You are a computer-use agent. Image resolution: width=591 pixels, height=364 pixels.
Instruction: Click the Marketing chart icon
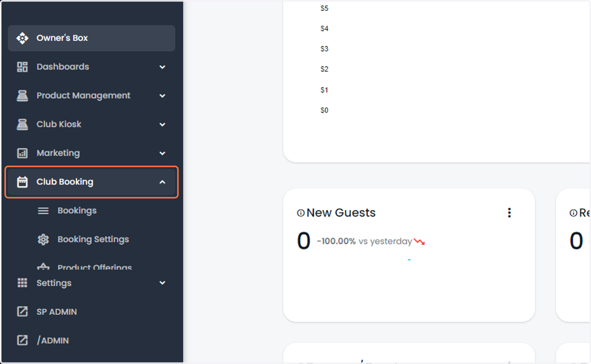pos(22,153)
